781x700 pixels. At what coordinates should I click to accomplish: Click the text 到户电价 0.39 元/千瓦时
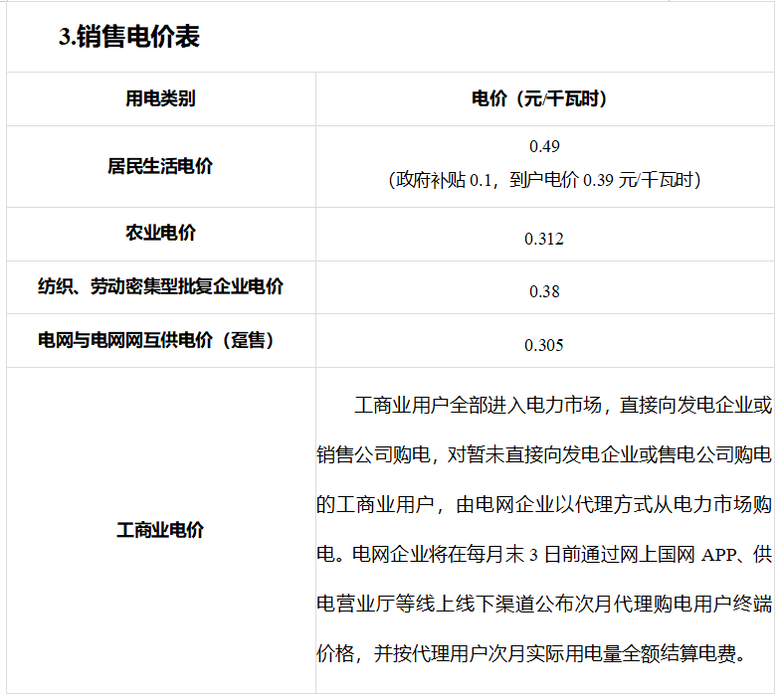click(x=605, y=180)
